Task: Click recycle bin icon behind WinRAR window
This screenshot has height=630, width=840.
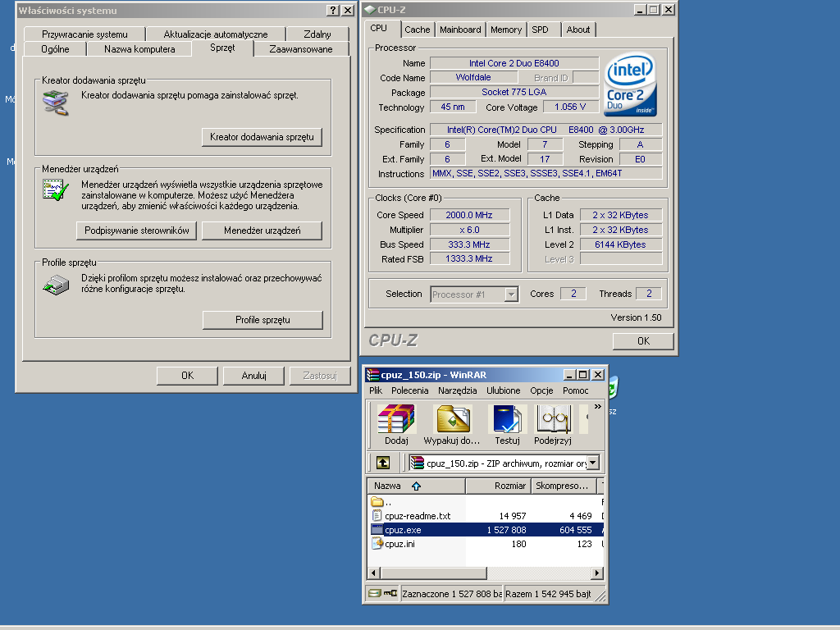Action: 614,387
